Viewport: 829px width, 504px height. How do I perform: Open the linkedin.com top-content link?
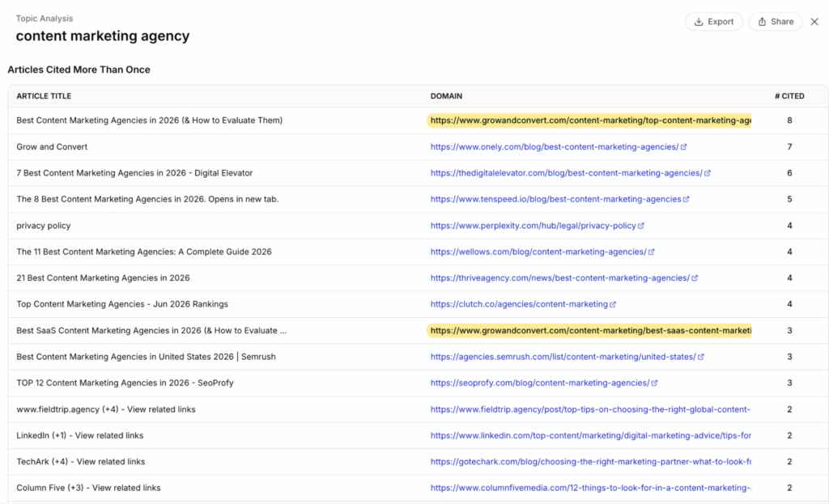tap(590, 435)
